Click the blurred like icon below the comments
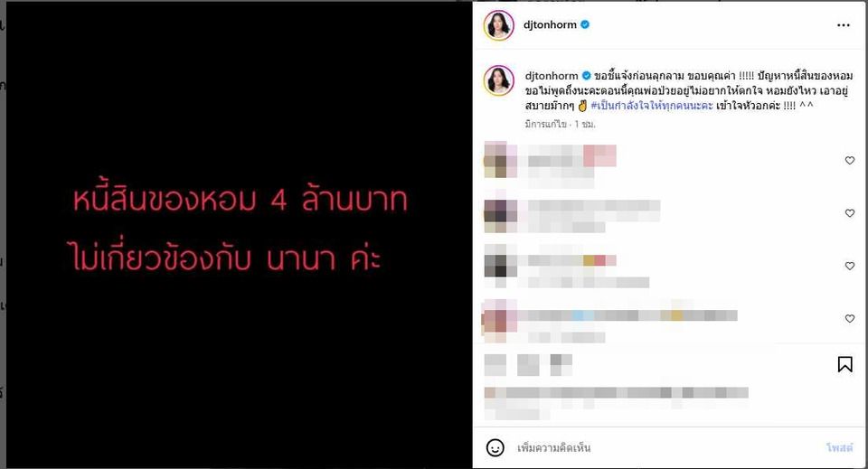 495,365
